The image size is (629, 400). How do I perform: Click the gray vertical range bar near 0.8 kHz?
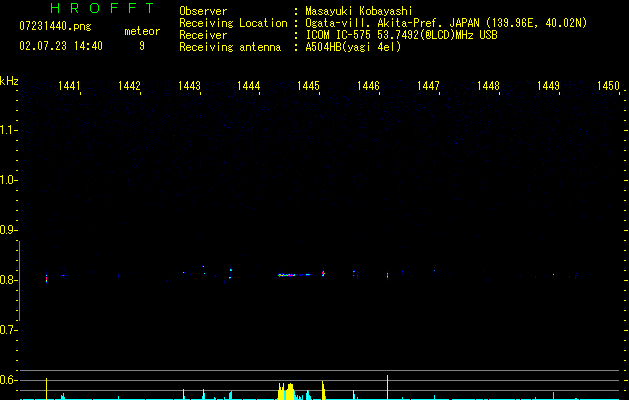click(19, 281)
